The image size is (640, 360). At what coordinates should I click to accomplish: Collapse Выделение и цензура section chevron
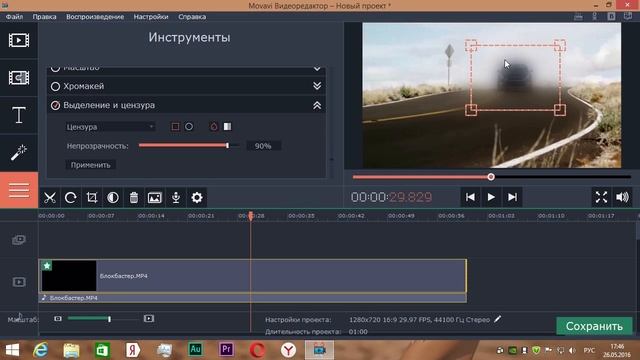[317, 105]
